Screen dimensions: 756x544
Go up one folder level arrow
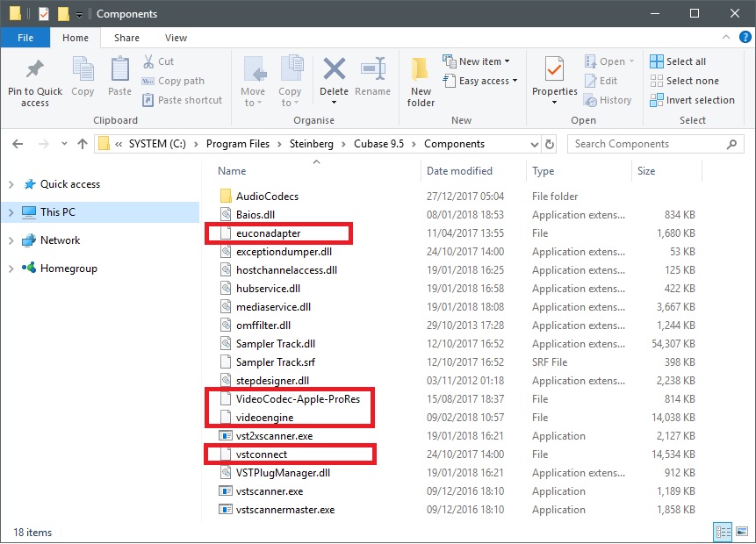83,144
